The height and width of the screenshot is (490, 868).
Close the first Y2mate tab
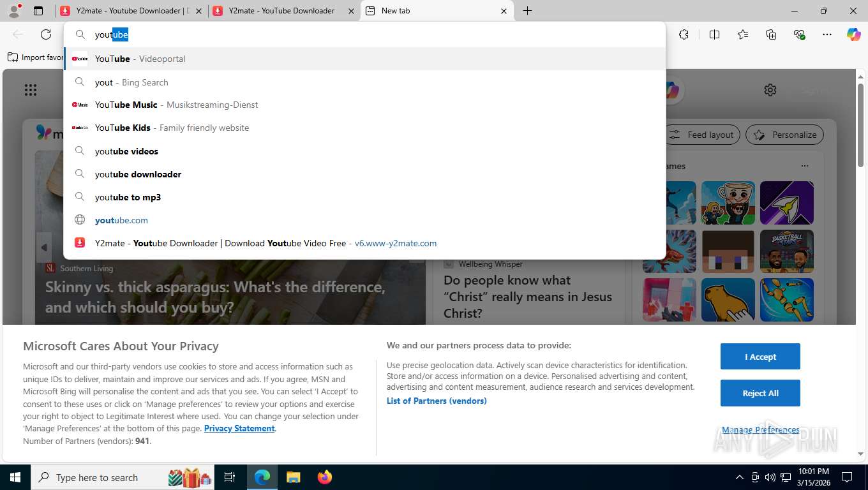[198, 11]
